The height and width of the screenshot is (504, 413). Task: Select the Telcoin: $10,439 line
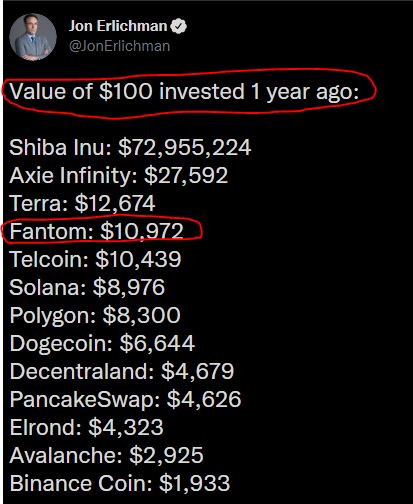(x=95, y=259)
